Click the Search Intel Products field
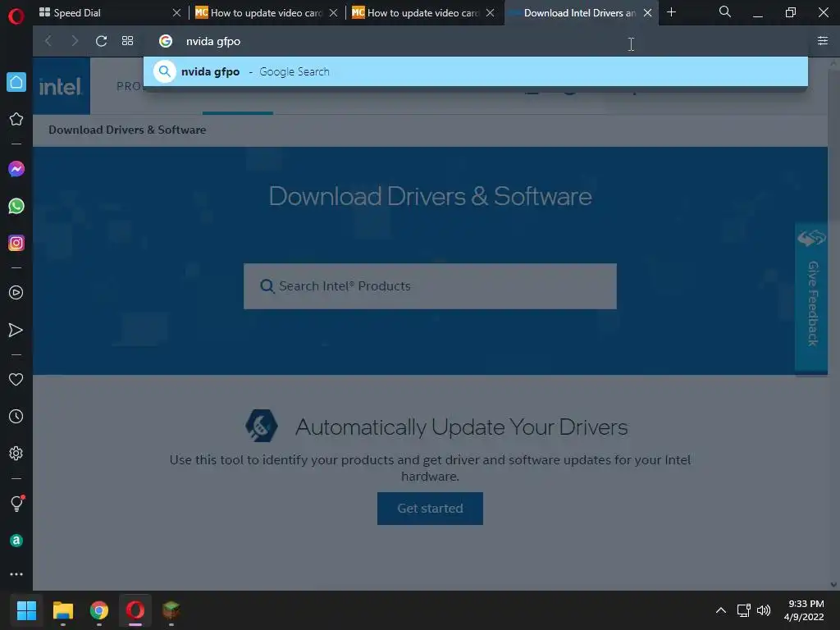840x630 pixels. tap(430, 286)
